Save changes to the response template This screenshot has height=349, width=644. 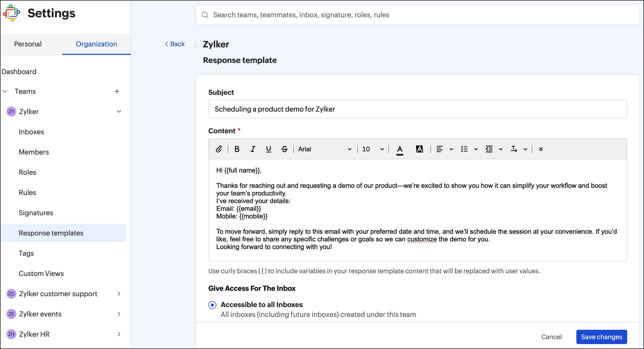(601, 337)
